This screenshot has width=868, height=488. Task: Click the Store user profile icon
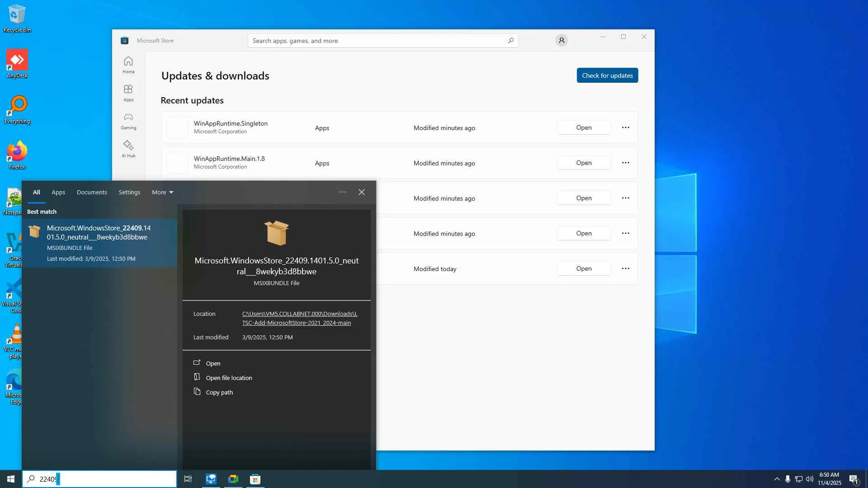[x=561, y=41]
